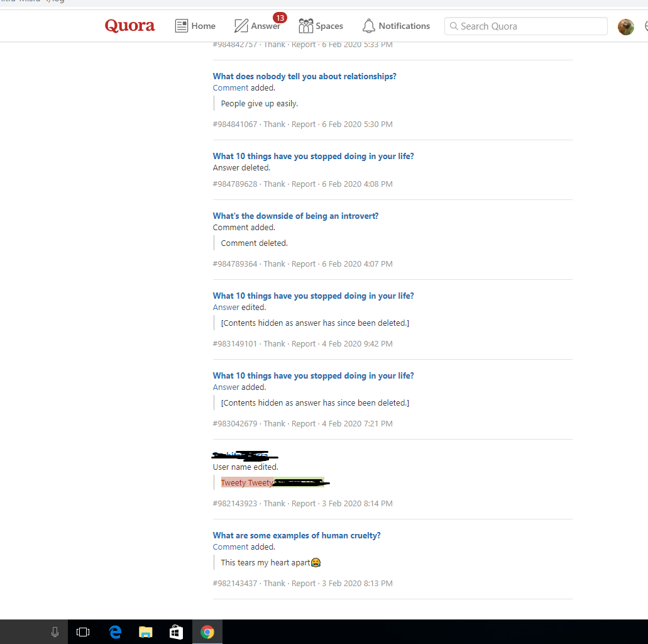Open the profile avatar picture
Image resolution: width=648 pixels, height=644 pixels.
[x=625, y=27]
